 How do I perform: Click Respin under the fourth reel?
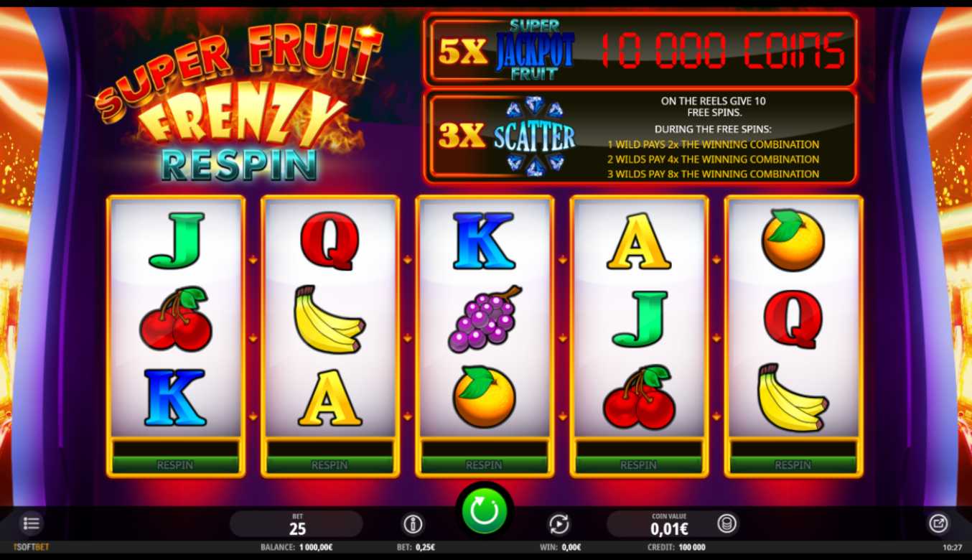click(x=639, y=465)
